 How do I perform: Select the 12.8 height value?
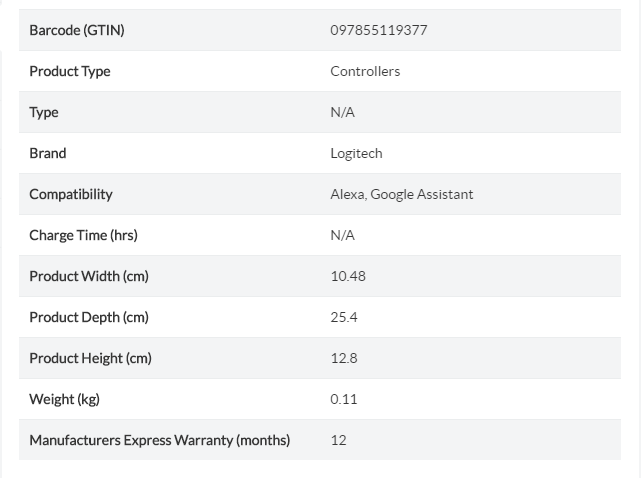coord(344,358)
